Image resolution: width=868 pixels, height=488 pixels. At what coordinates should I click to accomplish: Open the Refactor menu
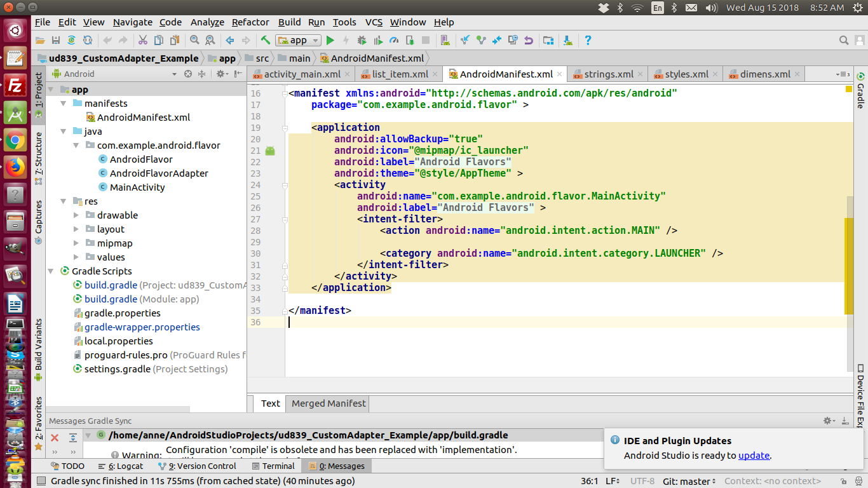coord(250,22)
